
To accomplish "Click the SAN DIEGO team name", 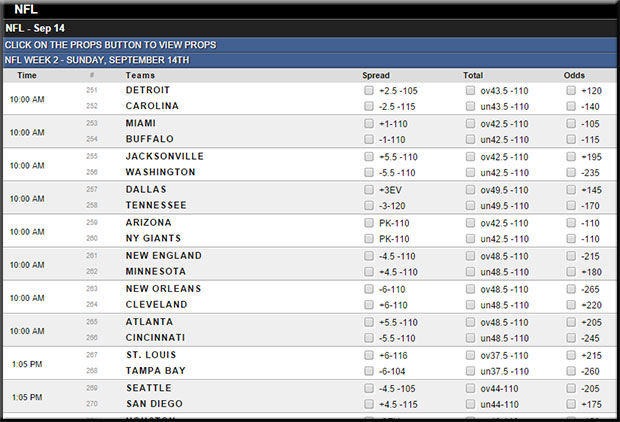I will click(x=154, y=404).
